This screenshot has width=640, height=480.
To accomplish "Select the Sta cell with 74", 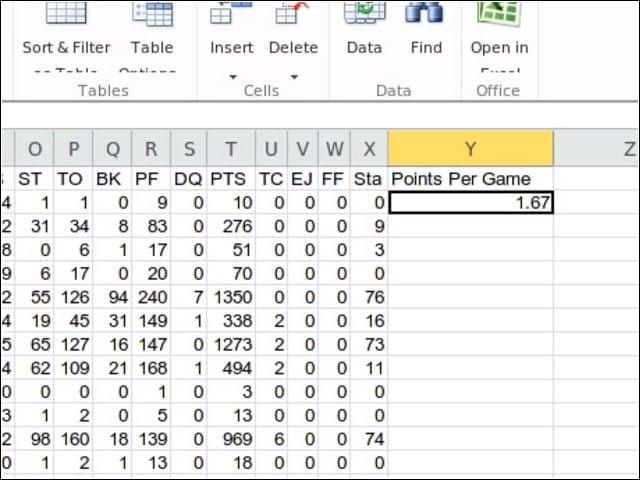I will tap(369, 439).
